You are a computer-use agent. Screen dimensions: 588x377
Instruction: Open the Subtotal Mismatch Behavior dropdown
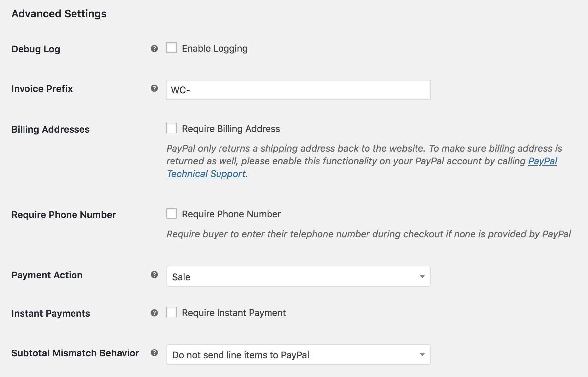[x=298, y=355]
